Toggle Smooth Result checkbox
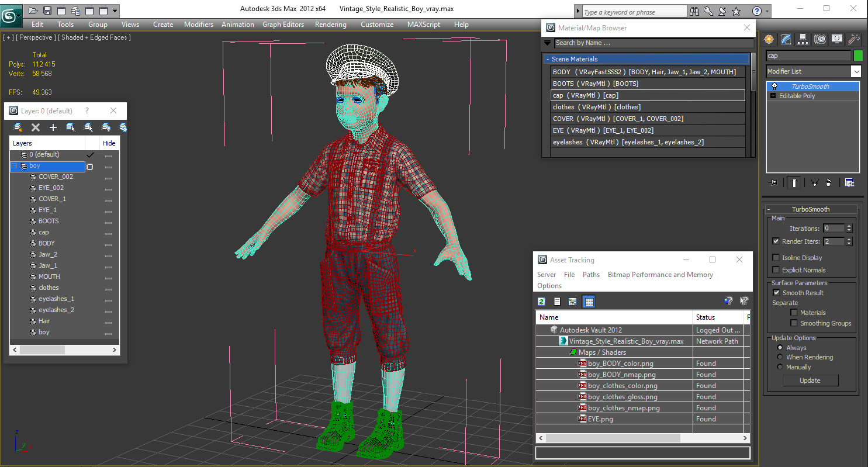This screenshot has width=868, height=467. point(776,293)
